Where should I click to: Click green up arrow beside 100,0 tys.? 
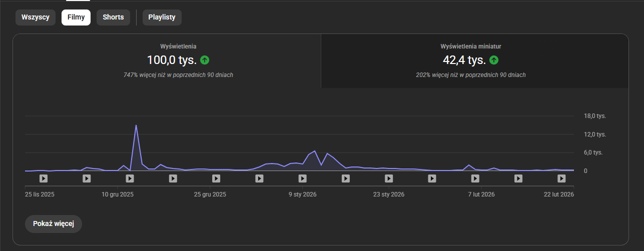[x=205, y=60]
